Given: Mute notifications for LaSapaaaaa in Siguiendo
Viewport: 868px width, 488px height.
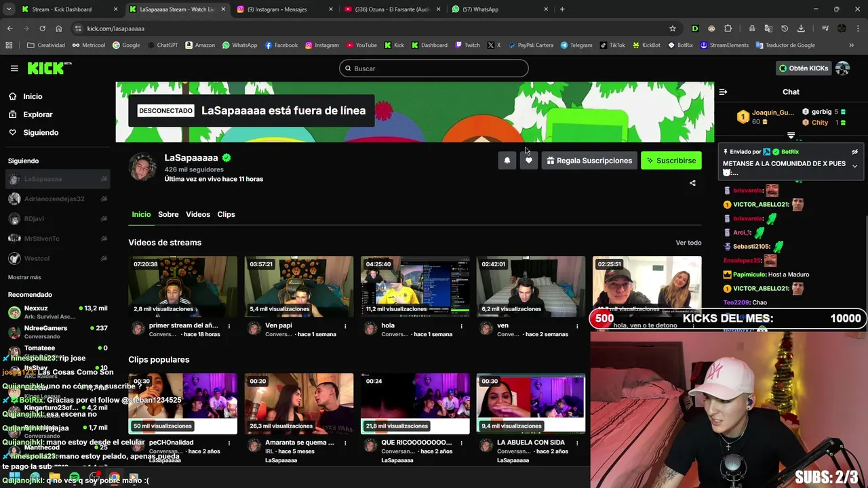Looking at the screenshot, I should click(104, 179).
